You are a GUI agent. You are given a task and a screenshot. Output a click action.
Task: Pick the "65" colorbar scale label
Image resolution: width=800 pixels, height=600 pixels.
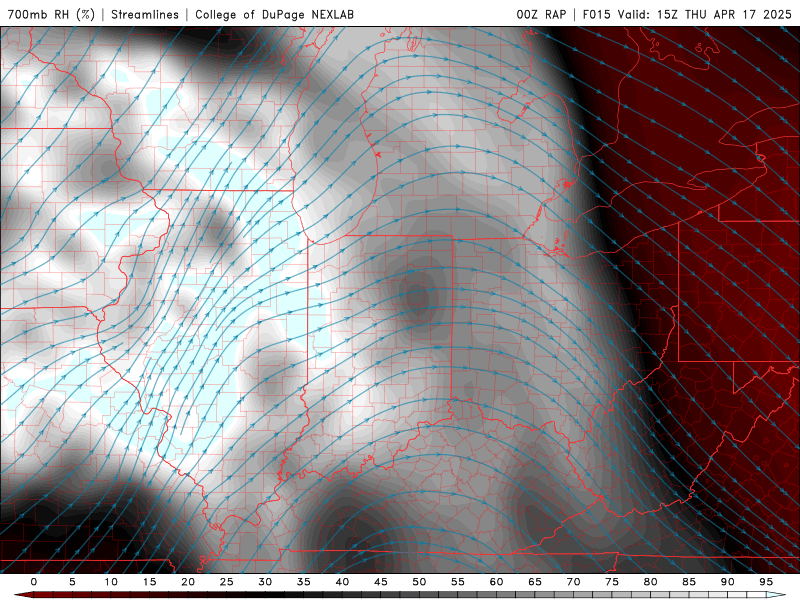(535, 582)
